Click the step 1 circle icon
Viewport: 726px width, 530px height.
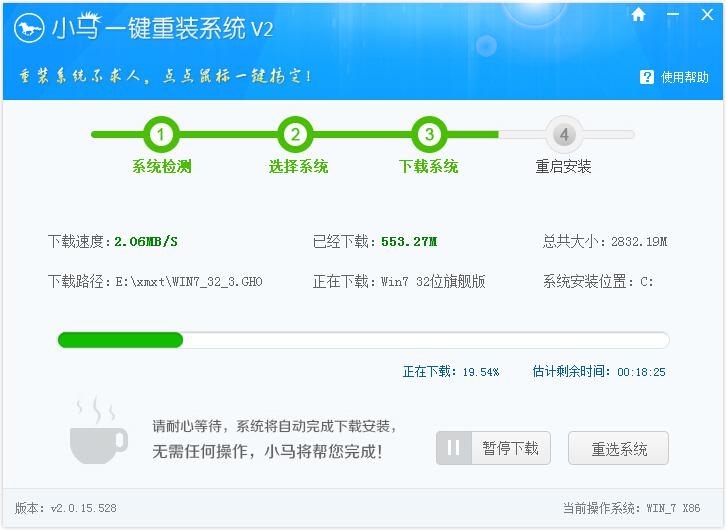pos(161,134)
